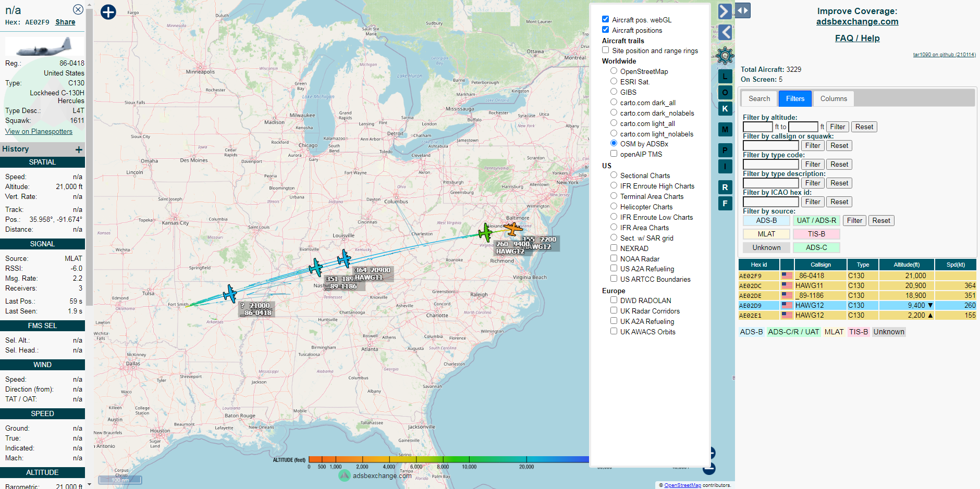Toggle TIS-B source filter swatch
The height and width of the screenshot is (489, 980).
[816, 234]
